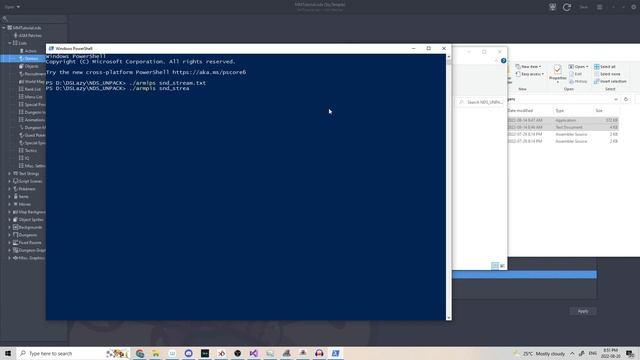
Task: Click Open button in Explorer ribbon
Action: click(578, 67)
